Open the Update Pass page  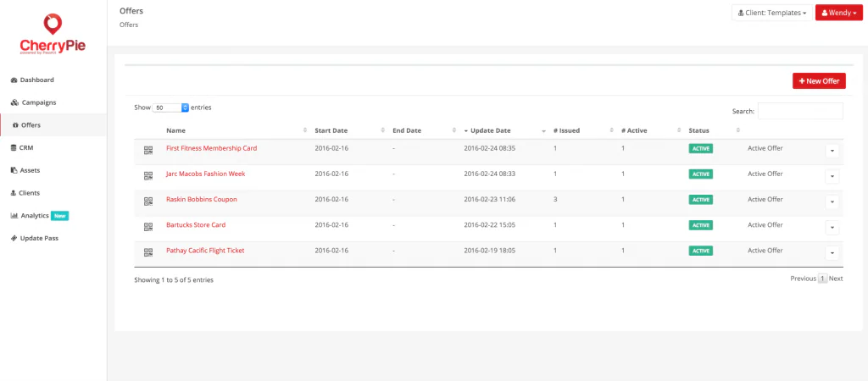[x=53, y=238]
